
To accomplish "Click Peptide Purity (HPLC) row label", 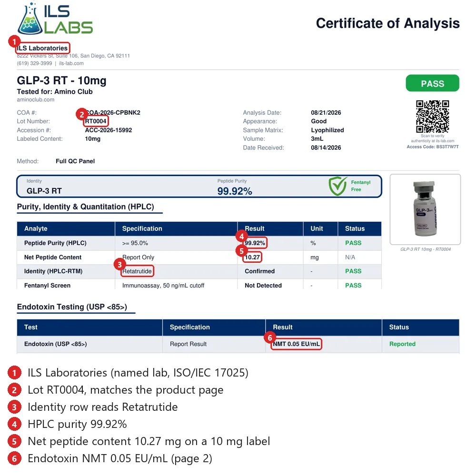I will pos(55,243).
